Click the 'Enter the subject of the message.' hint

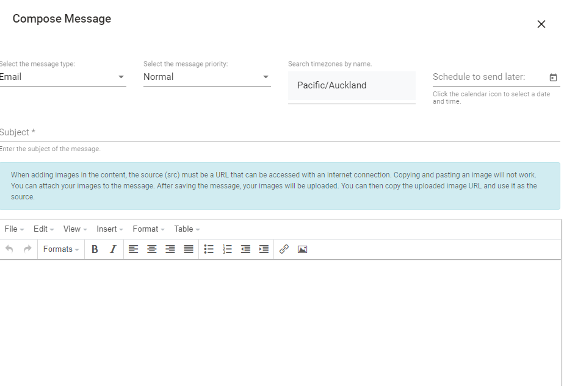tap(50, 149)
